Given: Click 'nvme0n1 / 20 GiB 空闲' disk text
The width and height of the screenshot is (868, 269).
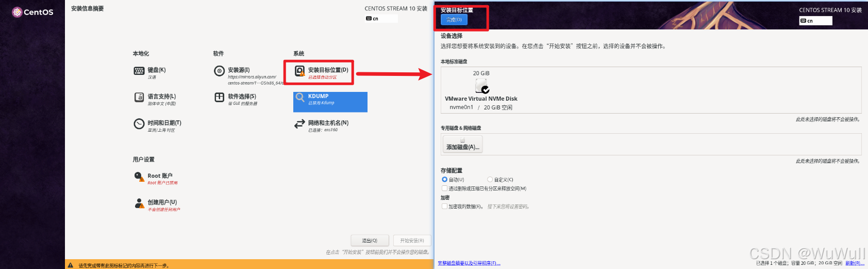Looking at the screenshot, I should pyautogui.click(x=481, y=107).
